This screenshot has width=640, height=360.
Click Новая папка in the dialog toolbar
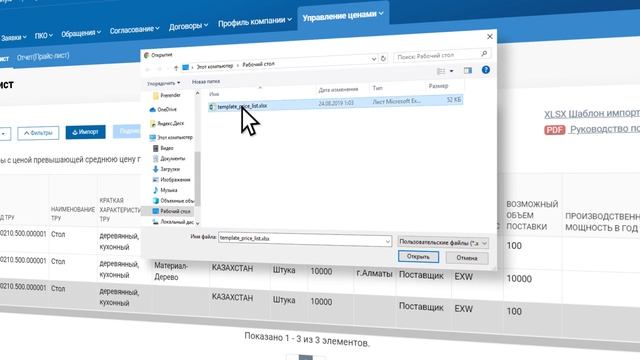206,82
